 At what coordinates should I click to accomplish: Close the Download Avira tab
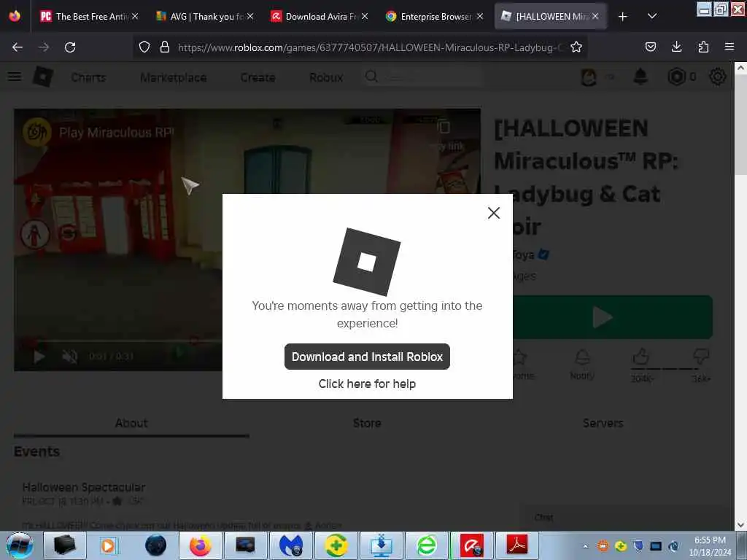pos(365,16)
